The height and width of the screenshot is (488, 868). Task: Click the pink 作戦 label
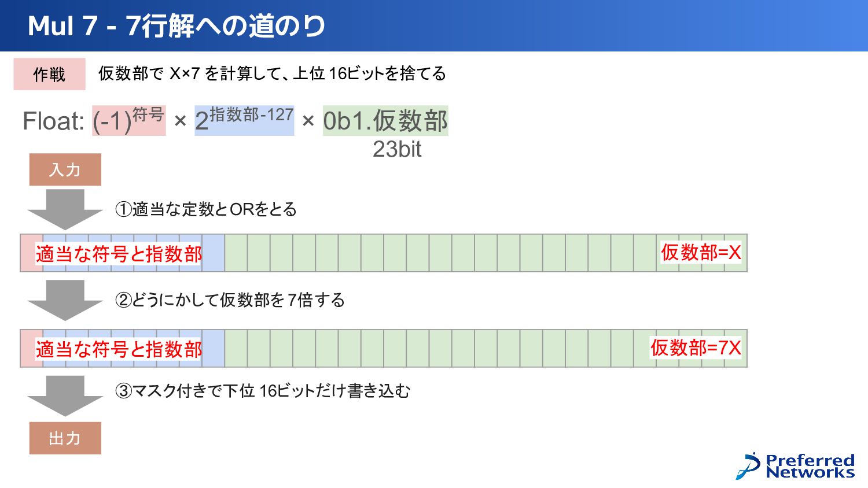click(x=49, y=74)
